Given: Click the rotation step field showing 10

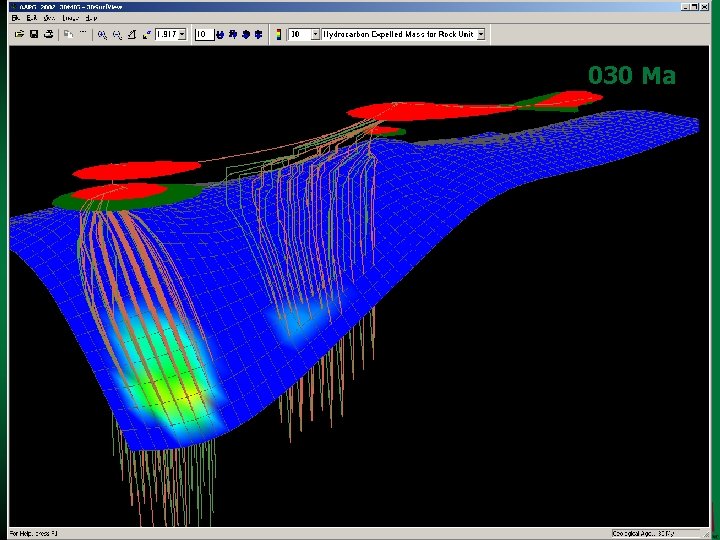Looking at the screenshot, I should [203, 34].
